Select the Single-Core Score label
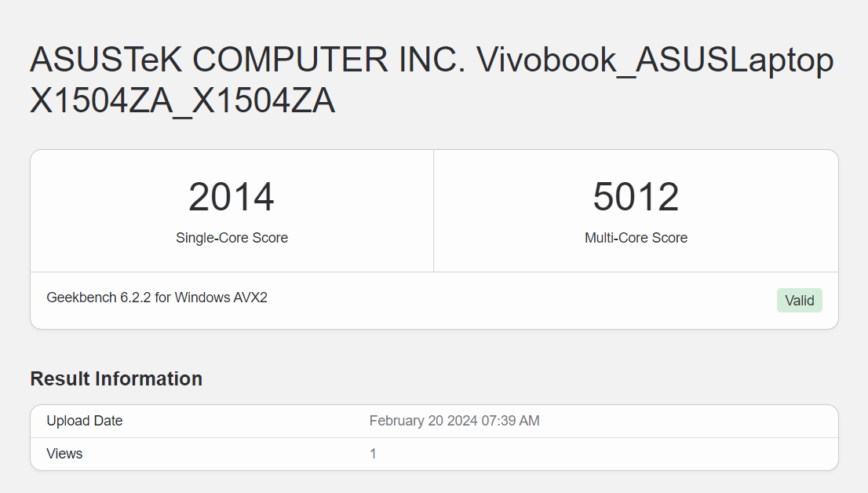Viewport: 868px width, 493px height. pyautogui.click(x=232, y=238)
